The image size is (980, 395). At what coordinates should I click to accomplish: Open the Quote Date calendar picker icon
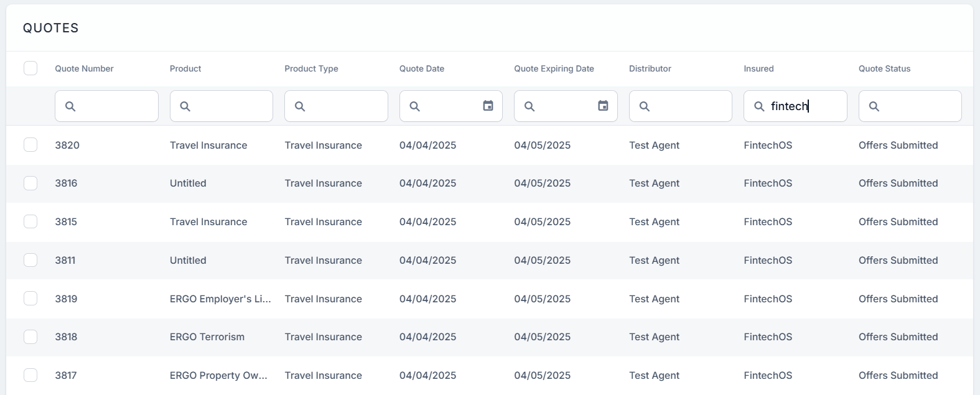pyautogui.click(x=488, y=106)
